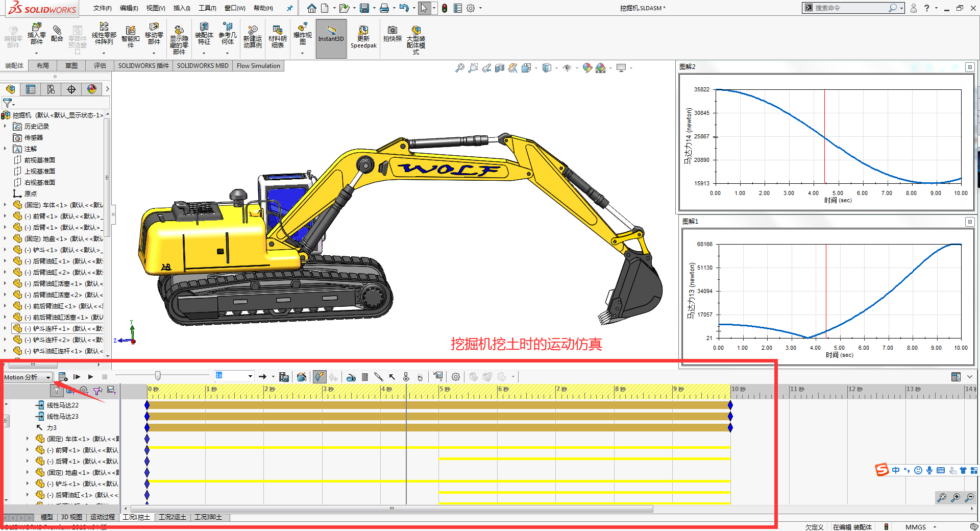This screenshot has width=980, height=531.
Task: Click the Calculate motion study icon
Action: [62, 377]
